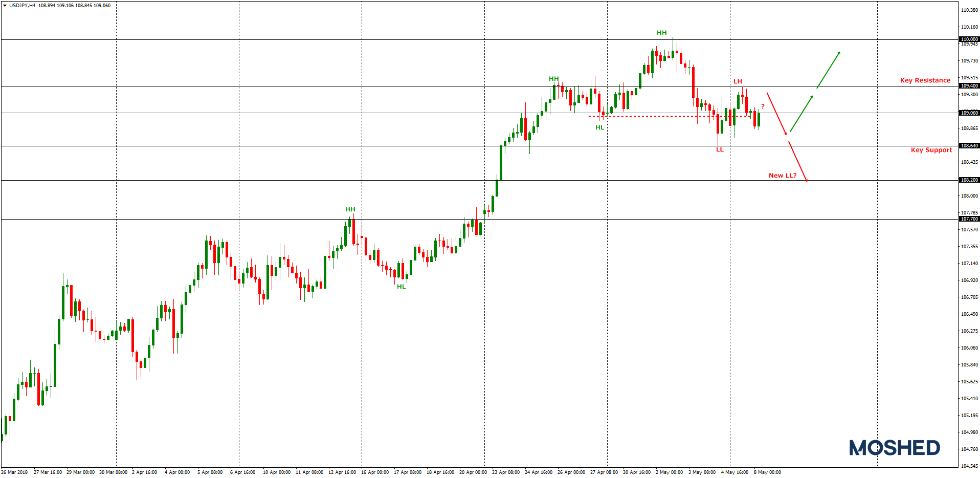
Task: Click the '8 May 00:00' time axis label
Action: tap(767, 472)
